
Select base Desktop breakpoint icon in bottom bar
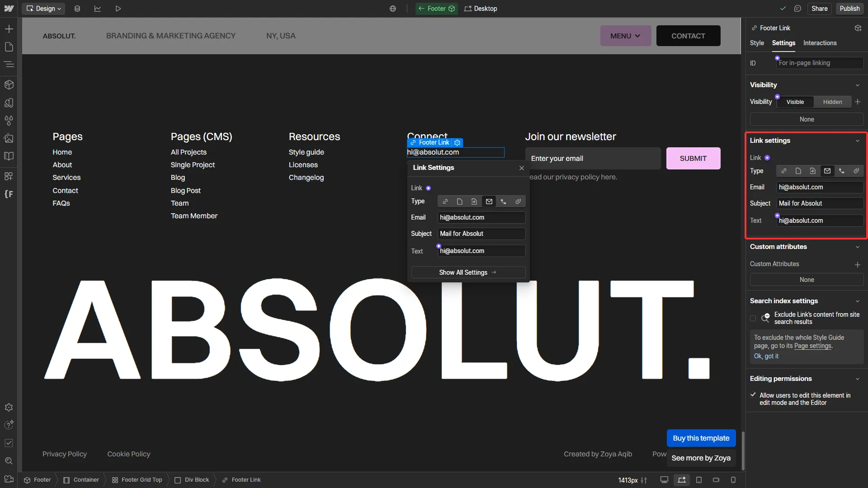[x=682, y=480]
